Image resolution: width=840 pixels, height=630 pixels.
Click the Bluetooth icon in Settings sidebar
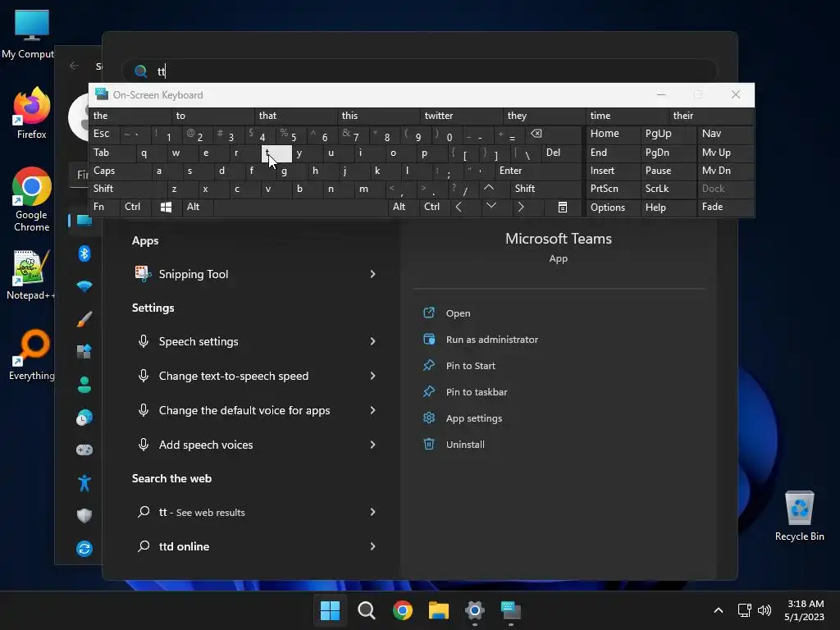click(84, 253)
